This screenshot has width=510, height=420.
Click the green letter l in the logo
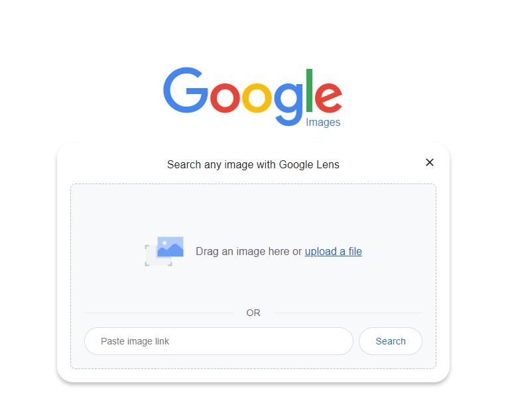tap(309, 90)
